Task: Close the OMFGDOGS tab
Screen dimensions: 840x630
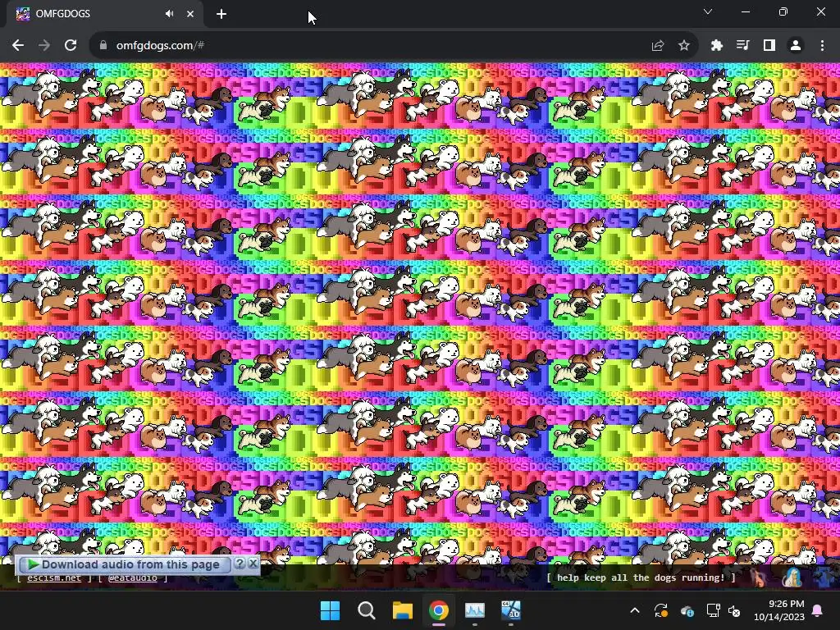Action: [x=190, y=14]
